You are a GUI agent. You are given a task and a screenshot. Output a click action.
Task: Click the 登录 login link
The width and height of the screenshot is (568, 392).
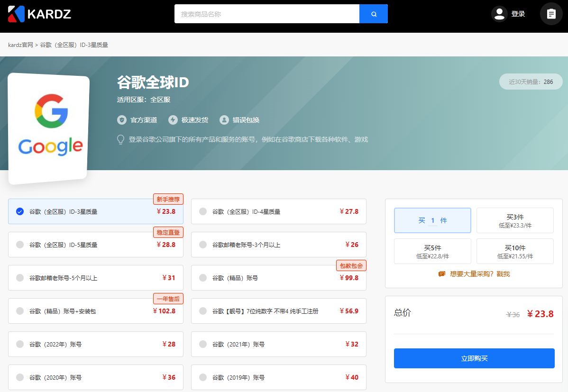coord(518,14)
